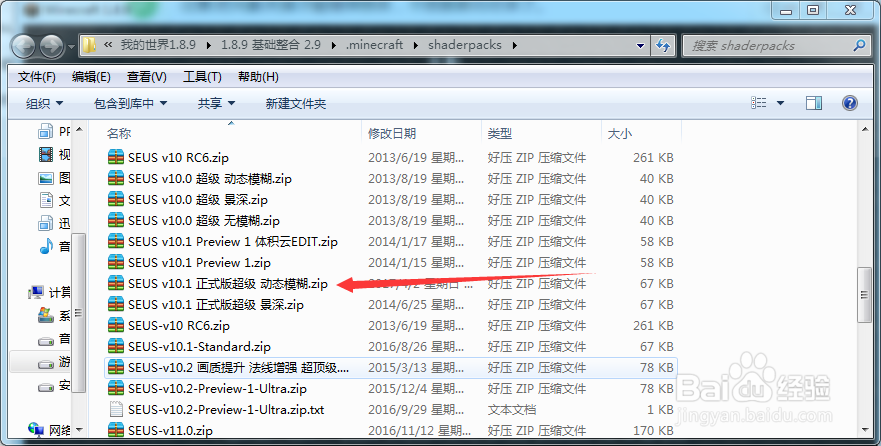Click the magnifier search icon
Viewport: 881px width, 446px height.
[859, 45]
